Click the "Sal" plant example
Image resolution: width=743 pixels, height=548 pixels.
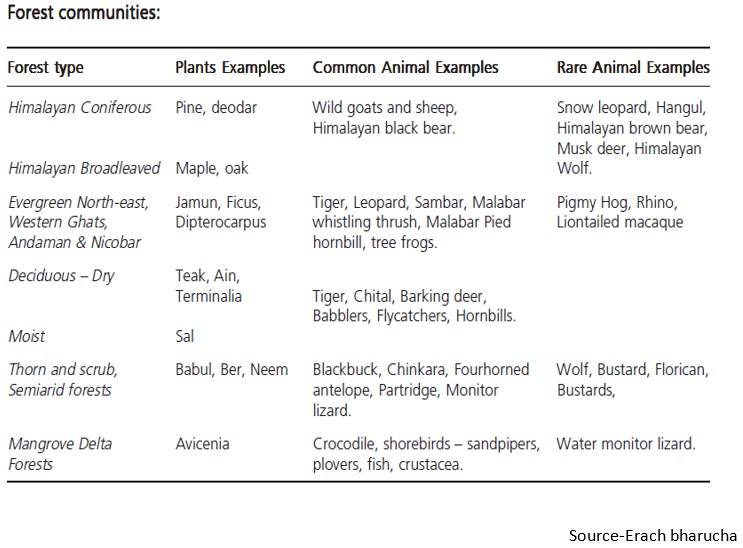(185, 337)
